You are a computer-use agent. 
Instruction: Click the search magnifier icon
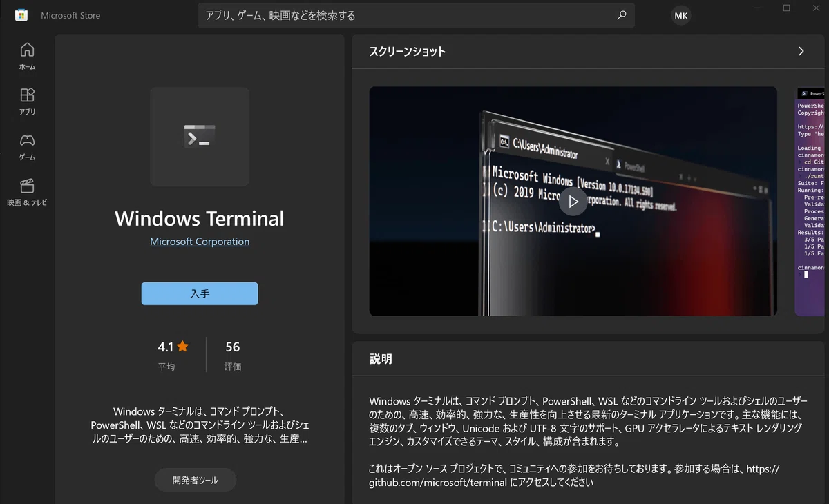622,15
